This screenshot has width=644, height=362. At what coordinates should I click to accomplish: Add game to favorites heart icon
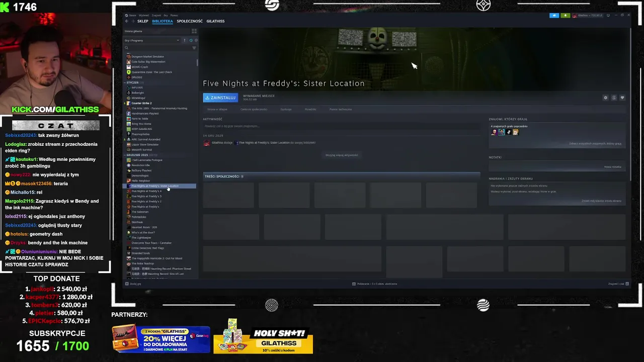(x=622, y=98)
